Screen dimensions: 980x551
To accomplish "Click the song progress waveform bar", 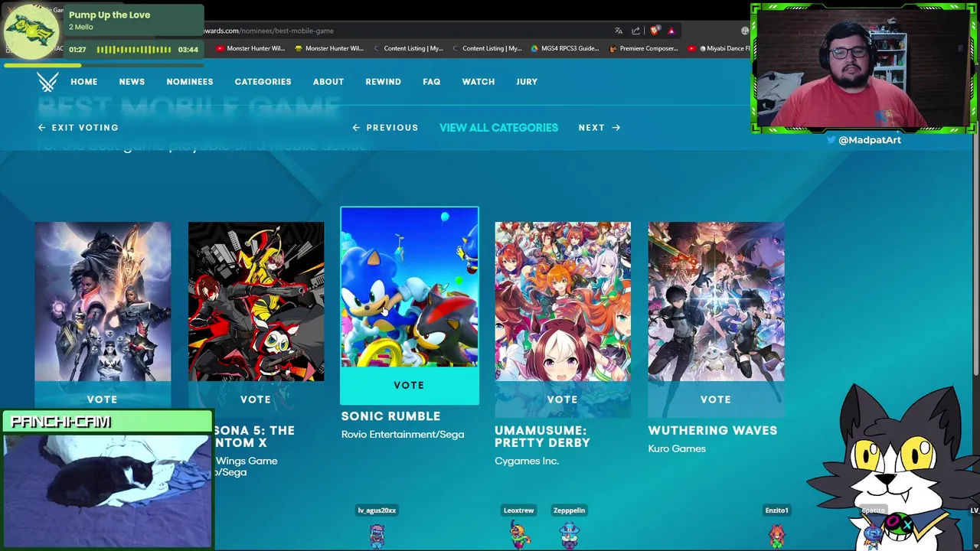I will click(x=134, y=50).
